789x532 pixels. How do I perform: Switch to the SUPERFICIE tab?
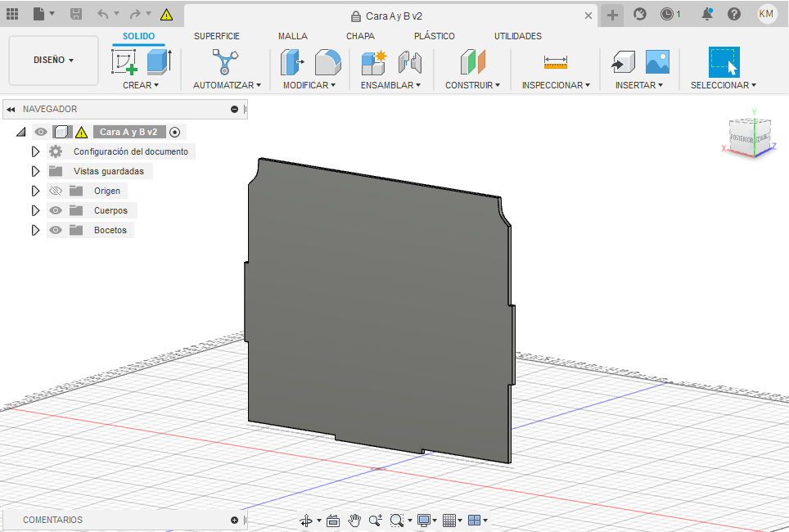click(x=217, y=36)
